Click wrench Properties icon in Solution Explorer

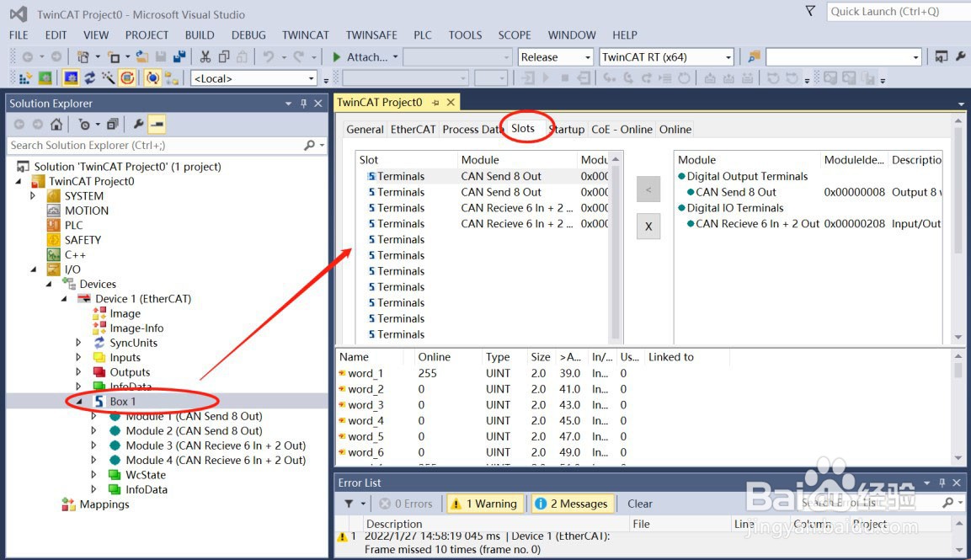tap(138, 125)
